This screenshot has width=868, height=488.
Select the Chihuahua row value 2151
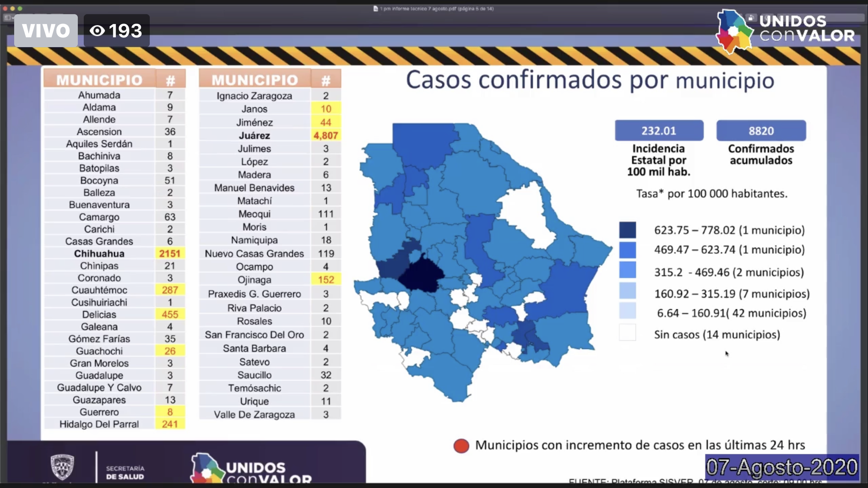tap(169, 253)
